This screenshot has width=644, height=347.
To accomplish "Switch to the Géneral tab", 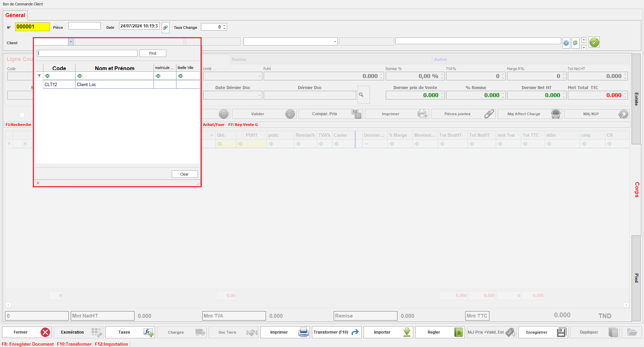I will tap(15, 15).
